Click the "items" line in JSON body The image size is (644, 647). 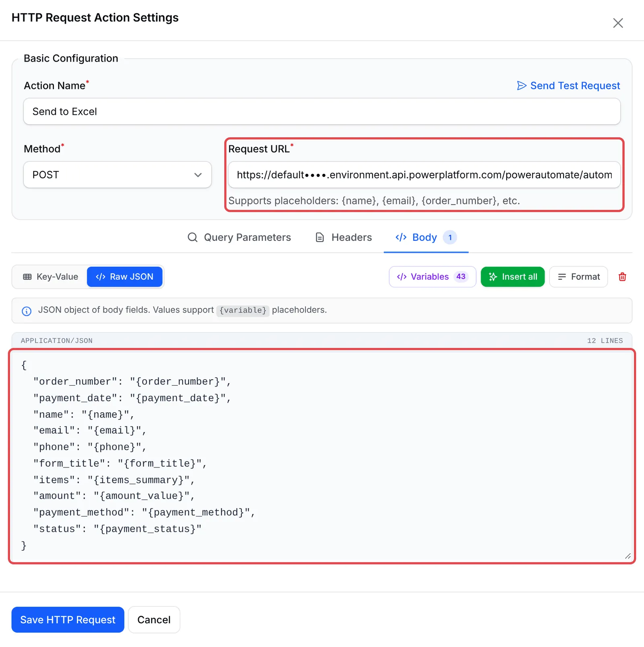point(114,480)
